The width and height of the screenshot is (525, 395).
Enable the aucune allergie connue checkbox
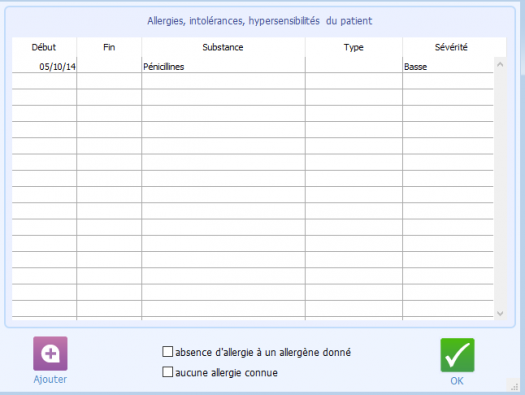[167, 372]
